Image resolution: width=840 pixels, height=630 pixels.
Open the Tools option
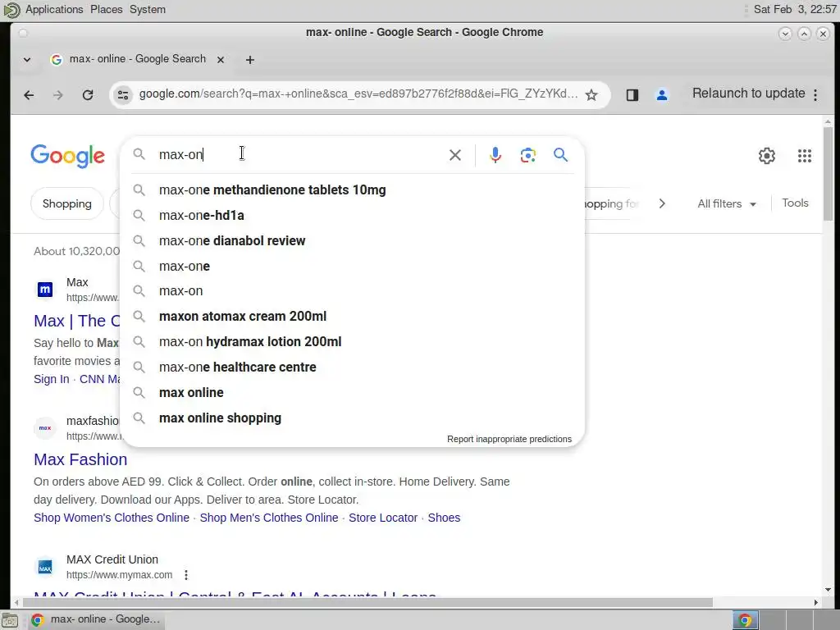pos(795,203)
